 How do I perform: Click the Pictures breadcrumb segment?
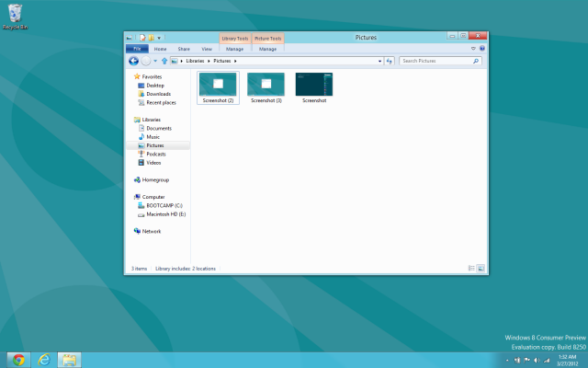pos(222,61)
